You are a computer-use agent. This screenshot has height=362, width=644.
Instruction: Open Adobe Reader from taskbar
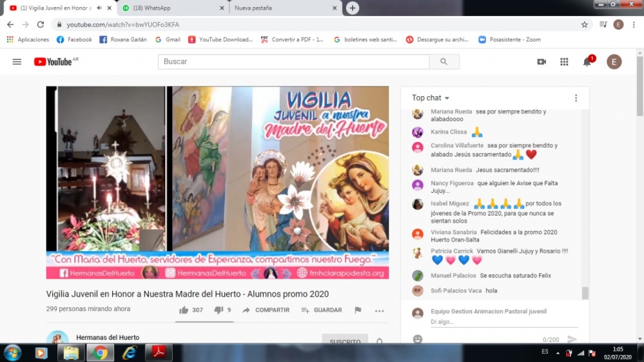(159, 353)
